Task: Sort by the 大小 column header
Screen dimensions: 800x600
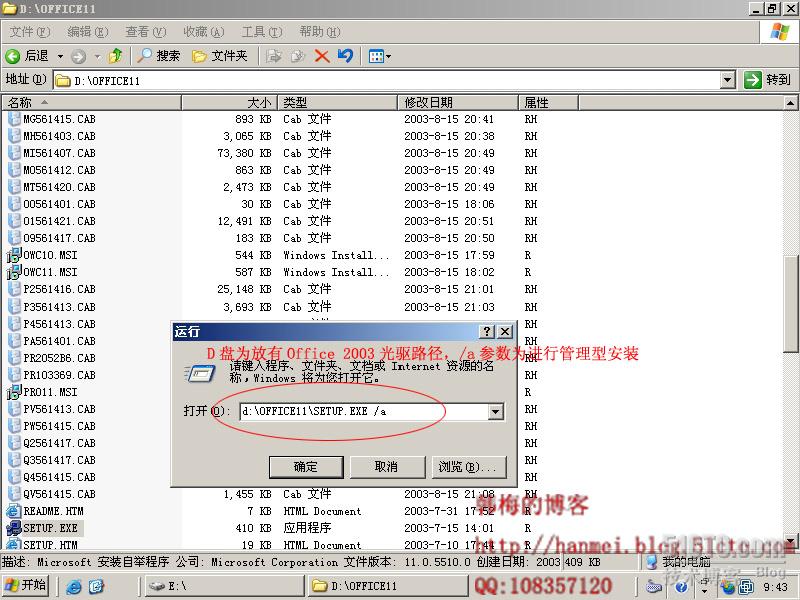Action: 230,103
